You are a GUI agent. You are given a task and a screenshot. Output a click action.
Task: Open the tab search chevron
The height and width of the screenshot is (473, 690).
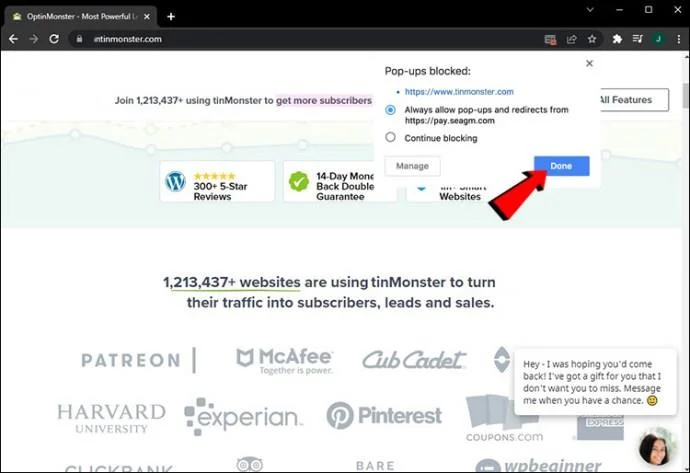(x=590, y=10)
